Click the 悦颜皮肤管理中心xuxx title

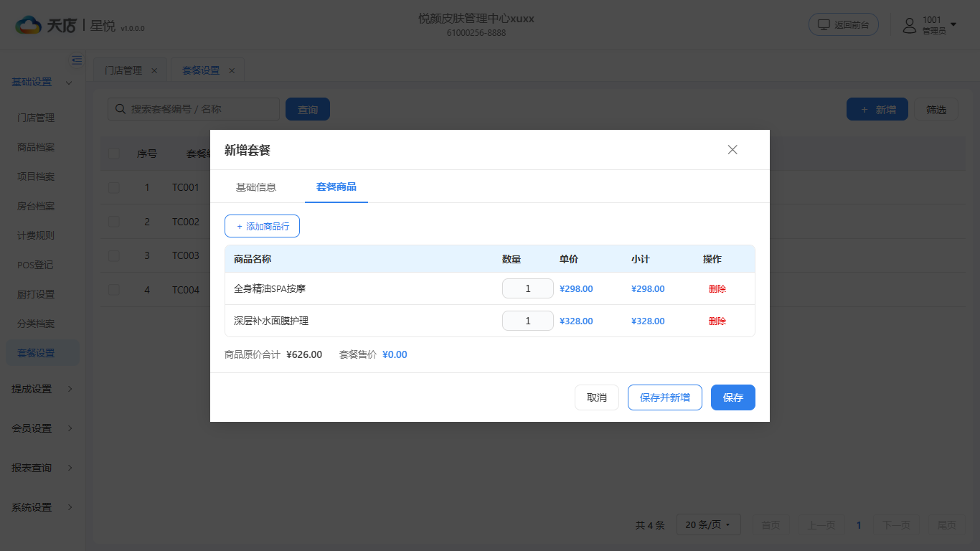tap(476, 19)
